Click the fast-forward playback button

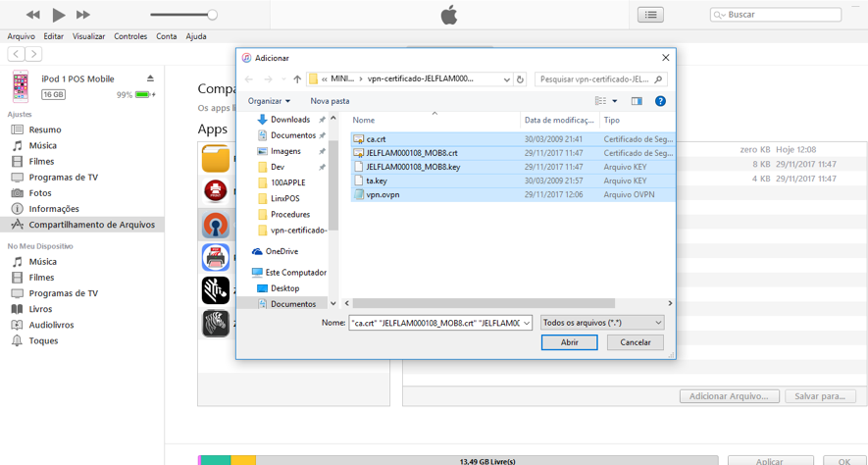83,15
